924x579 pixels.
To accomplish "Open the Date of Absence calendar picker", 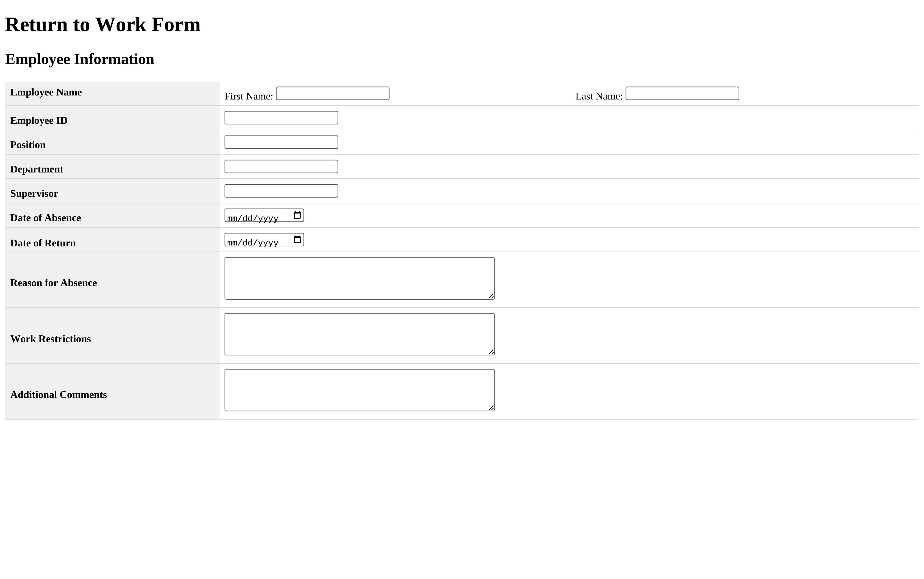I will (297, 215).
